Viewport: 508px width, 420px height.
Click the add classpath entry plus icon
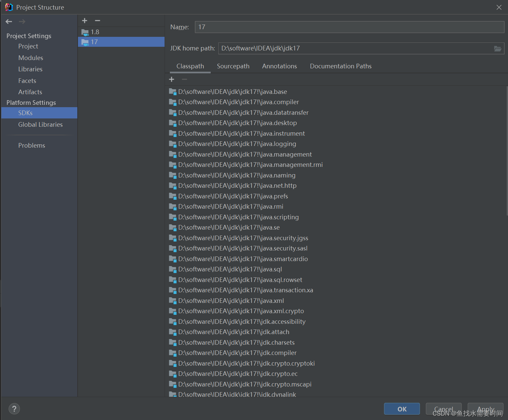click(x=172, y=79)
